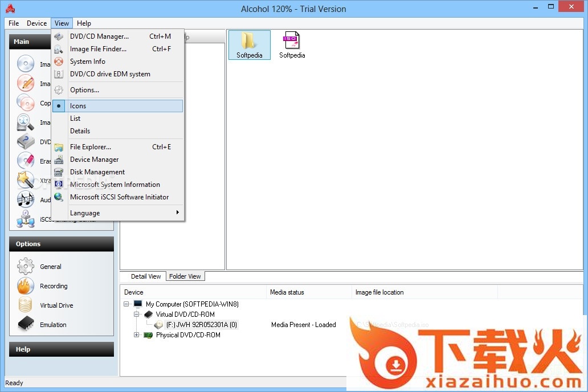Image resolution: width=588 pixels, height=392 pixels.
Task: Open the Audio Converter music notes icon
Action: [26, 199]
